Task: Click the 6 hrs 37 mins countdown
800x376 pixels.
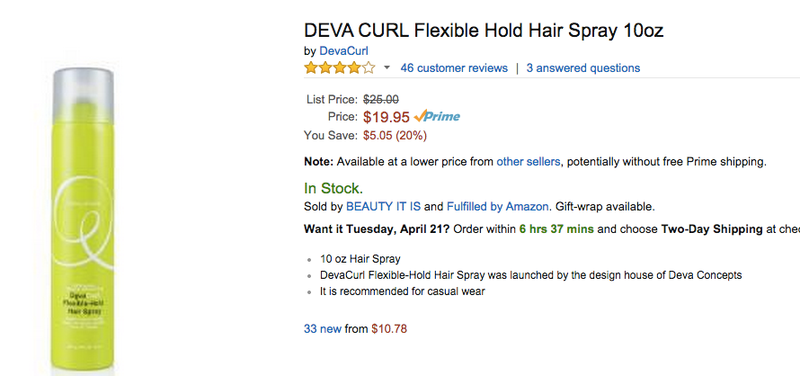Action: [557, 229]
